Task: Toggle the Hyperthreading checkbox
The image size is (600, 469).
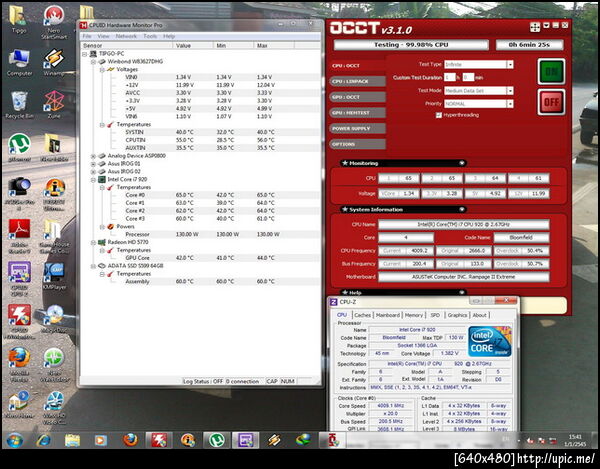Action: 439,115
